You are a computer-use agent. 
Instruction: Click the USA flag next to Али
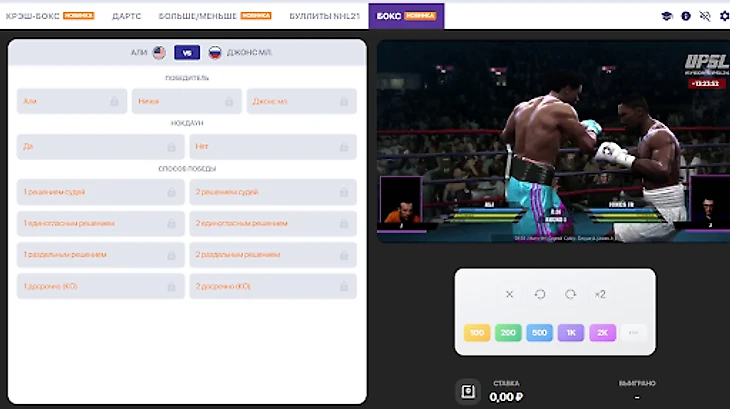(x=159, y=53)
